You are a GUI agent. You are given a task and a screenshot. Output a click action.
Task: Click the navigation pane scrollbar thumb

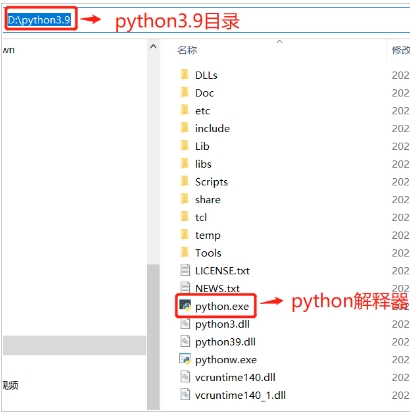click(153, 337)
